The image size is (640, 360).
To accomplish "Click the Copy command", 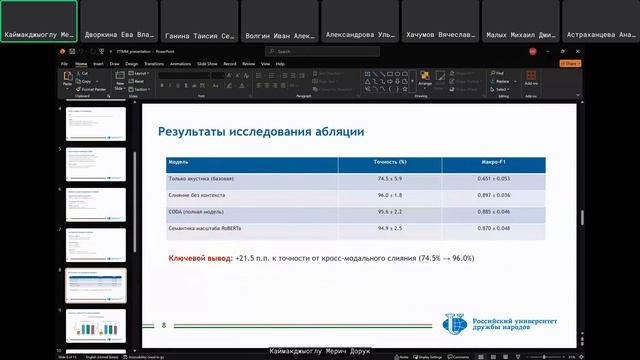I will click(84, 81).
